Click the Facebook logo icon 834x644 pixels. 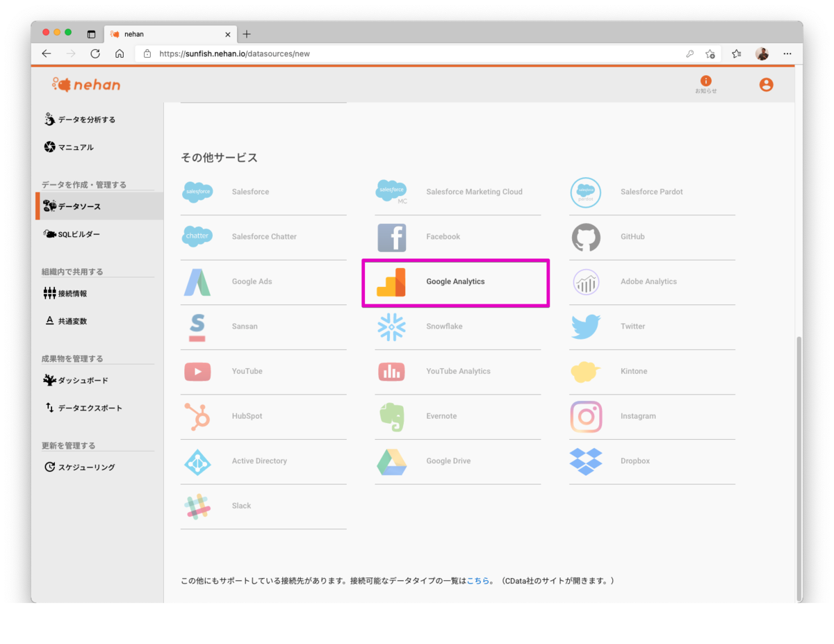click(x=391, y=238)
